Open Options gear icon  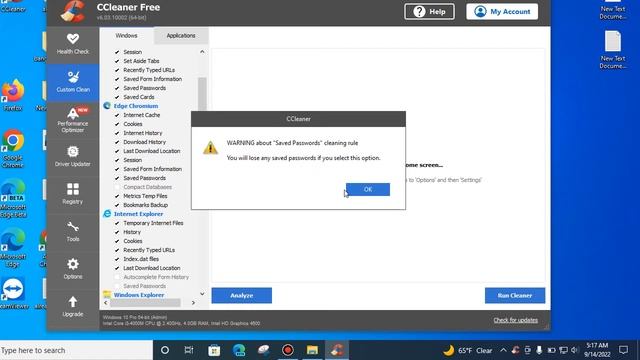[73, 264]
